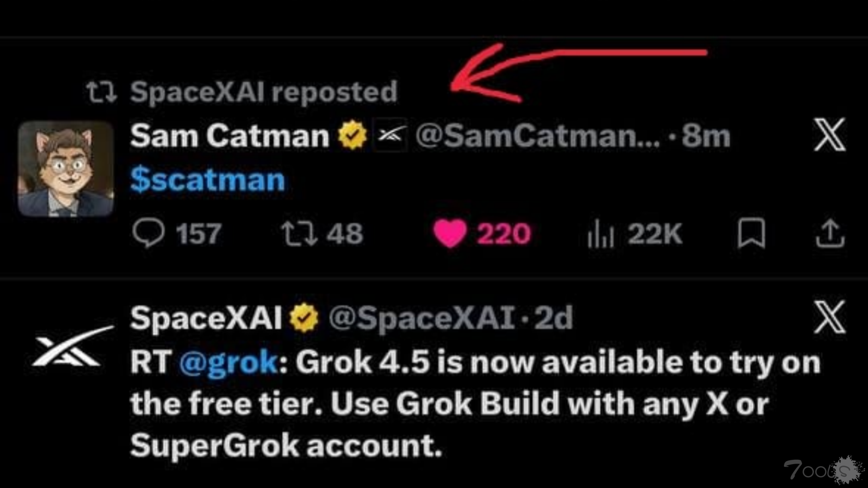This screenshot has width=868, height=488.
Task: Open the @grok mention link
Action: [228, 363]
